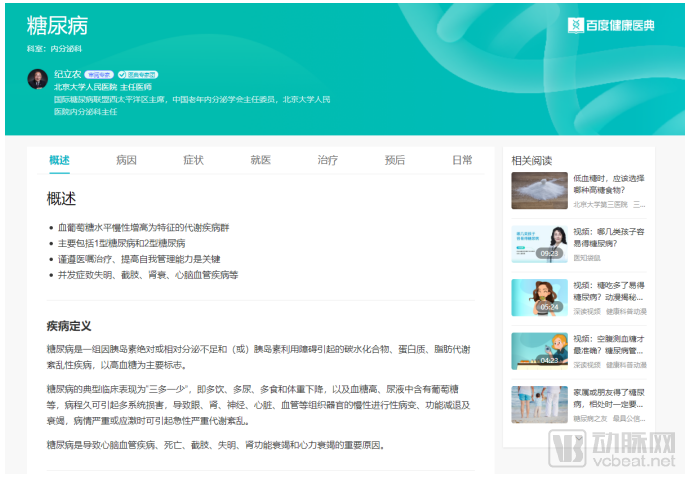
Task: Open doctor 纪立农's avatar photo
Action: click(x=37, y=78)
